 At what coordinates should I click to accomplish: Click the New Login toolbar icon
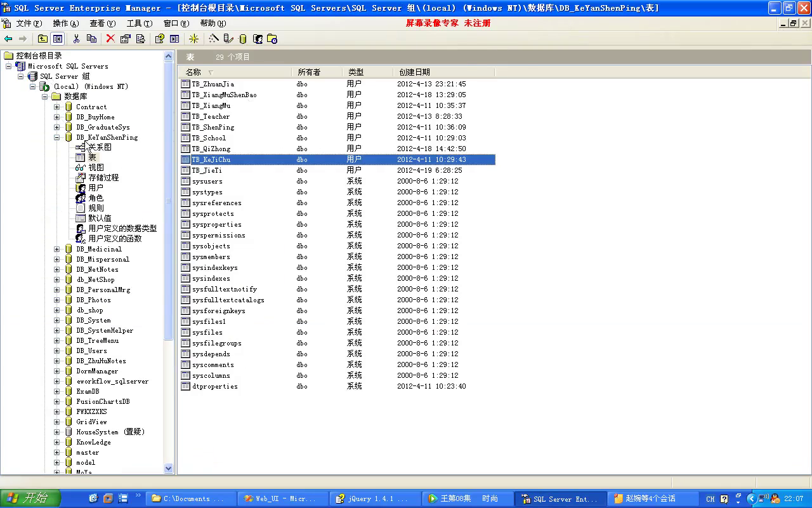(x=258, y=39)
